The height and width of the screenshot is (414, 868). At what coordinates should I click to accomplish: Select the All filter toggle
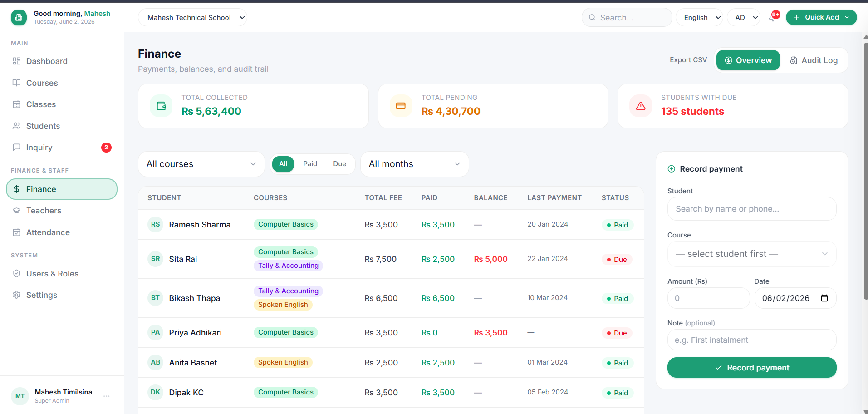point(283,164)
